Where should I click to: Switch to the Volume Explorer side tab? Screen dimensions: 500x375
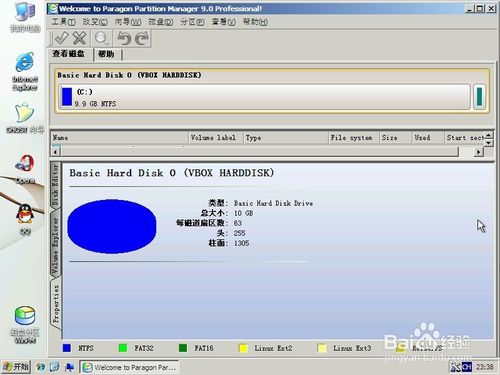(55, 245)
